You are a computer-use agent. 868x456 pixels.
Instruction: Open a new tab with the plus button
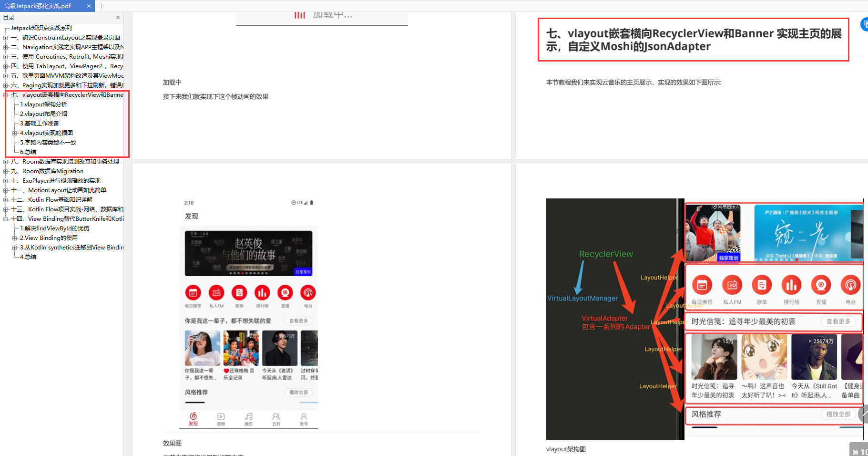point(101,6)
